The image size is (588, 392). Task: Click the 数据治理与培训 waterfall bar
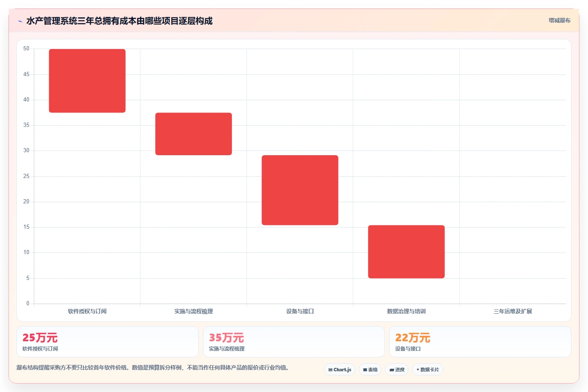point(406,252)
